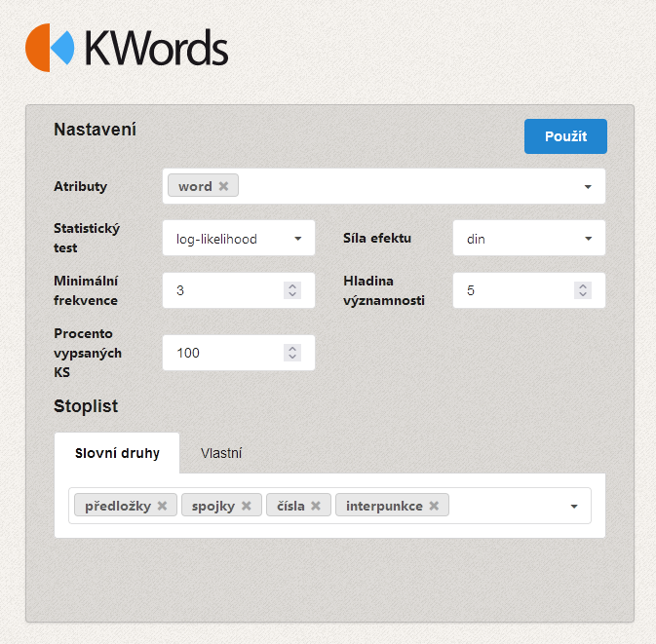Screen dimensions: 656x644
Task: Decrease Procento vypsaných KS with down arrow
Action: [292, 357]
